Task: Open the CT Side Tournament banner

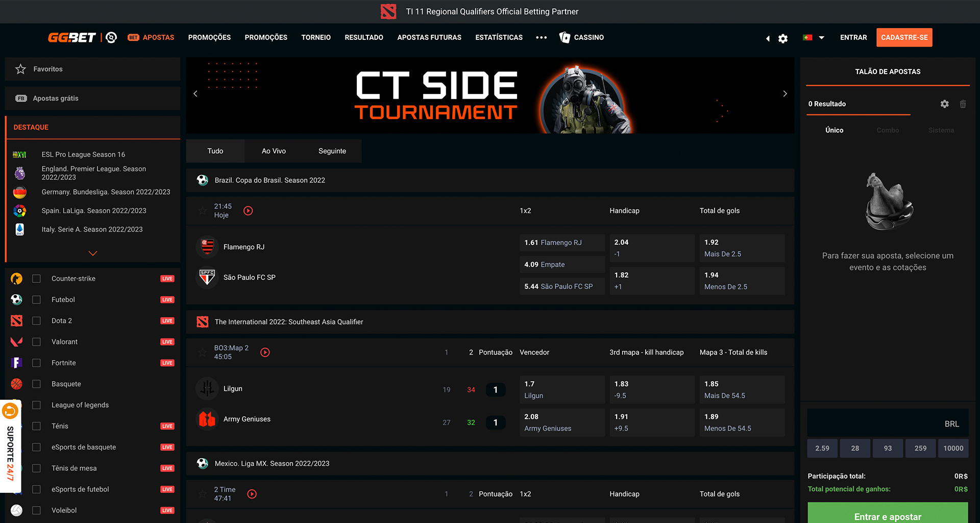Action: (x=490, y=96)
